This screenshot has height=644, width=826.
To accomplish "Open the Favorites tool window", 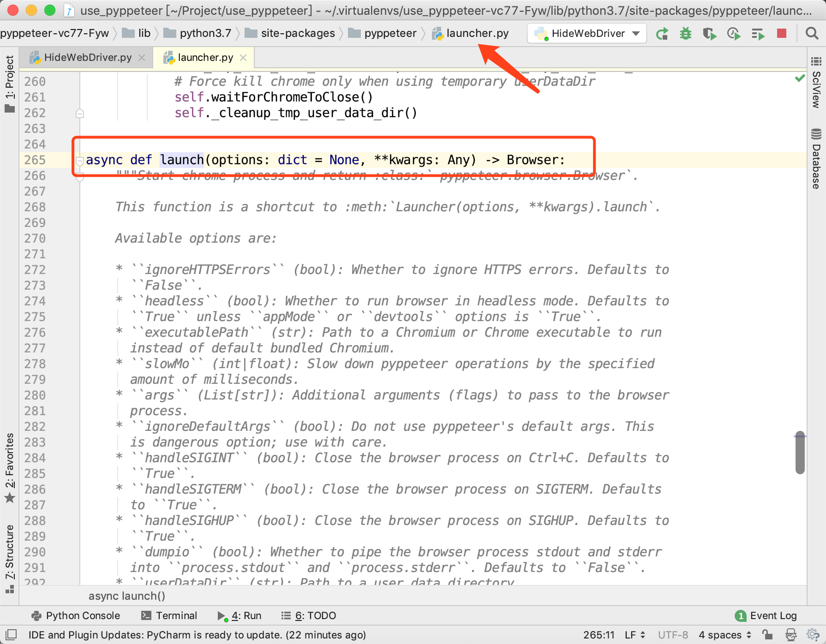I will [x=10, y=468].
